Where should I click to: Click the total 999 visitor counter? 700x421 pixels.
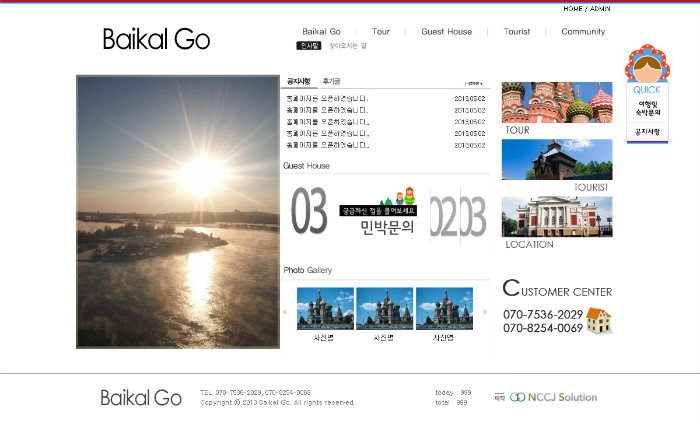[451, 402]
